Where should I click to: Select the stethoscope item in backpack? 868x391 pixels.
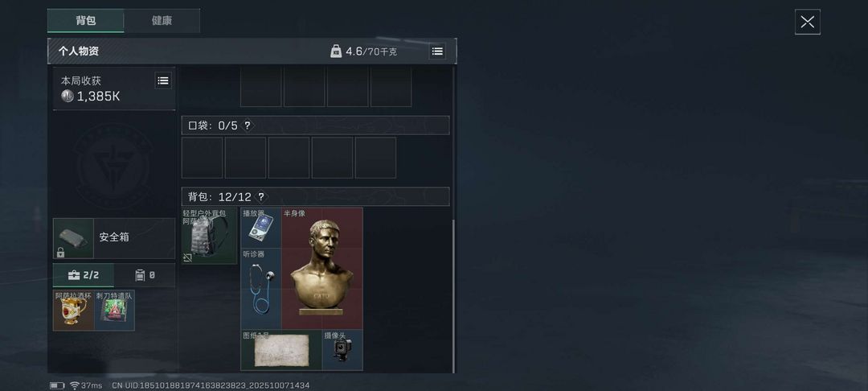[x=260, y=289]
